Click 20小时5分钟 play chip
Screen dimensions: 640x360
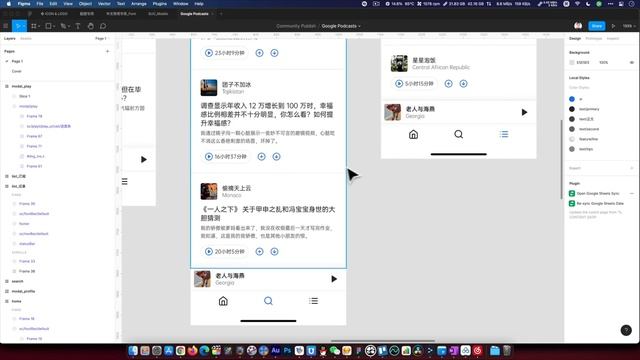point(225,252)
